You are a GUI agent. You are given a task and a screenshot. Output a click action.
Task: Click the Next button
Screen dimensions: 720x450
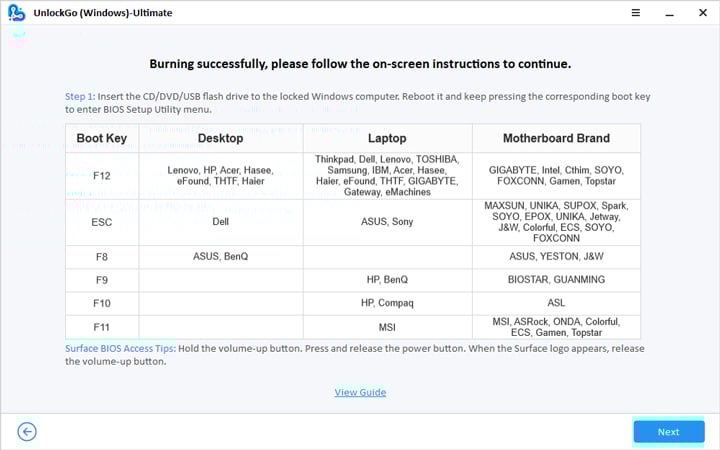pos(668,431)
